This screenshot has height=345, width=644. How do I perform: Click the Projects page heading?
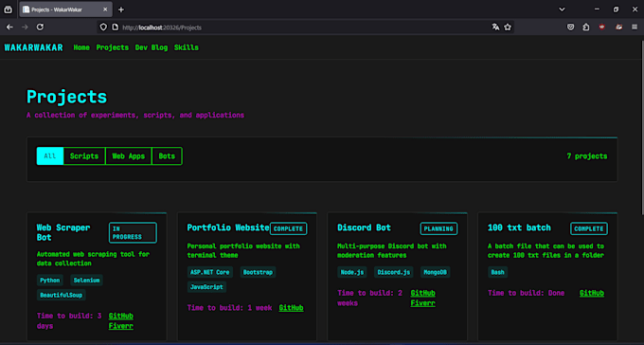click(x=66, y=97)
